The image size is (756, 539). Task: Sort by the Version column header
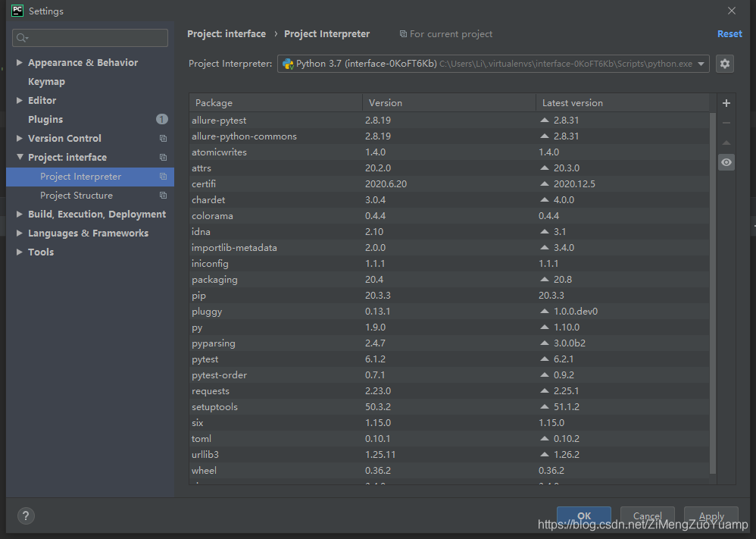tap(449, 103)
